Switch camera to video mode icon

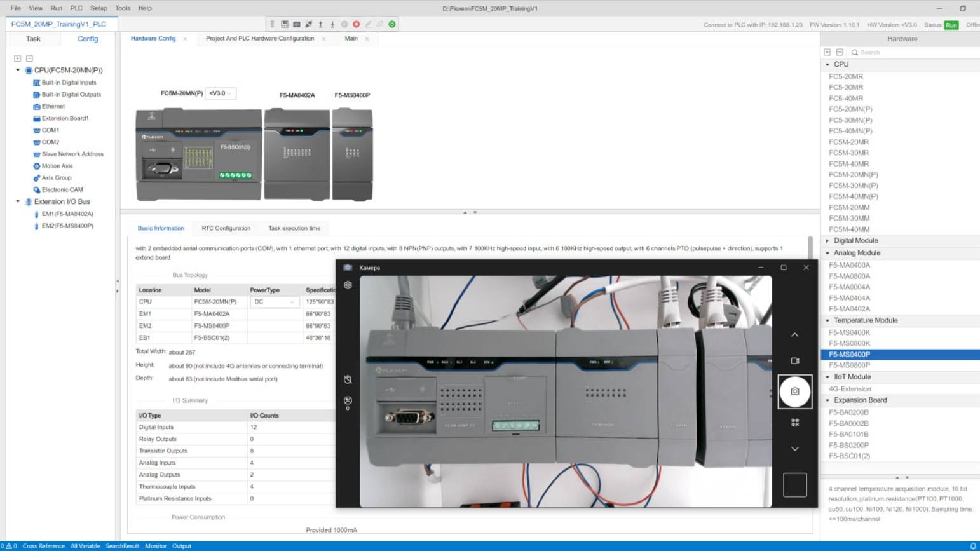point(794,360)
